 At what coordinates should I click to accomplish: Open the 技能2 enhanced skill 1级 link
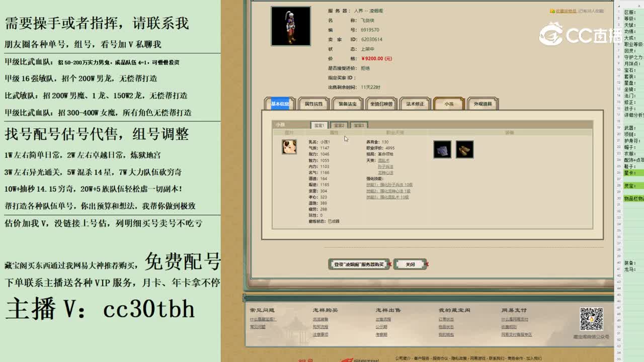(388, 191)
